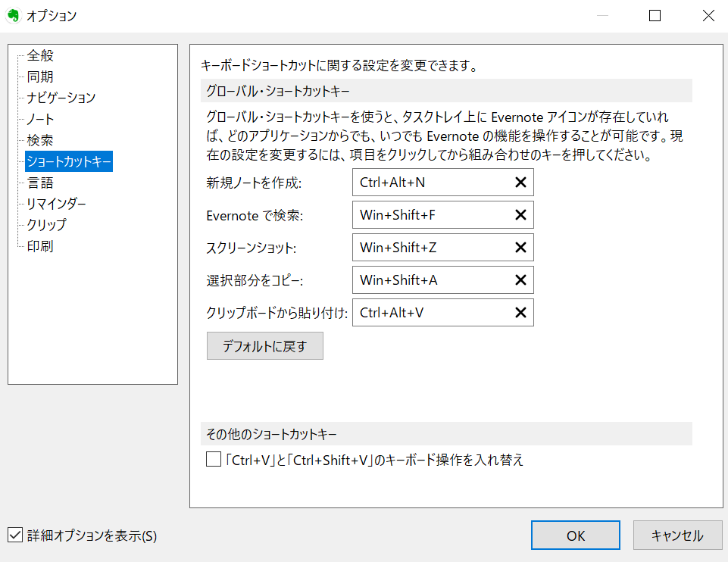The image size is (728, 562).
Task: Click the 新規ノートを作成 label
Action: (254, 183)
